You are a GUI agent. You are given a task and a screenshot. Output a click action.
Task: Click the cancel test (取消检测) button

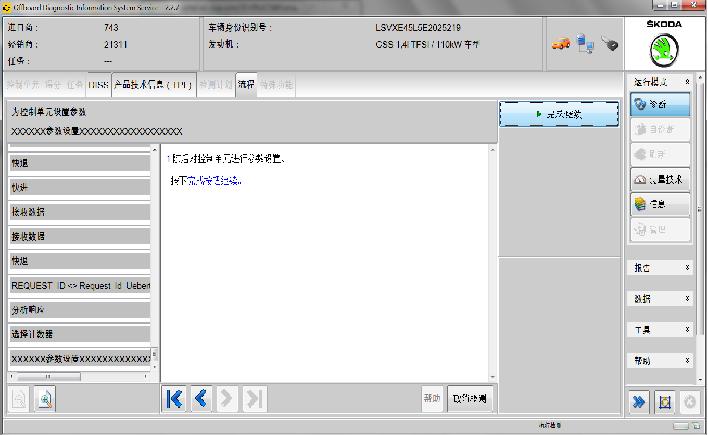tap(470, 398)
